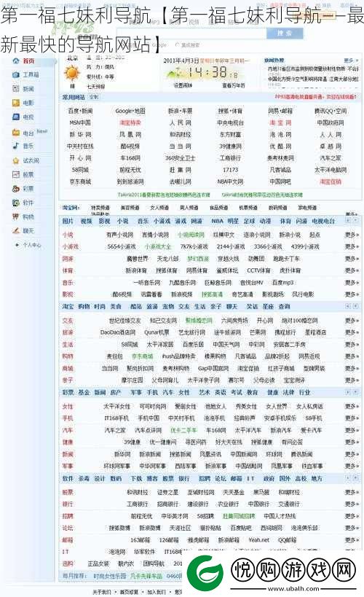Open 世纪佳缘交友 link

click(124, 321)
